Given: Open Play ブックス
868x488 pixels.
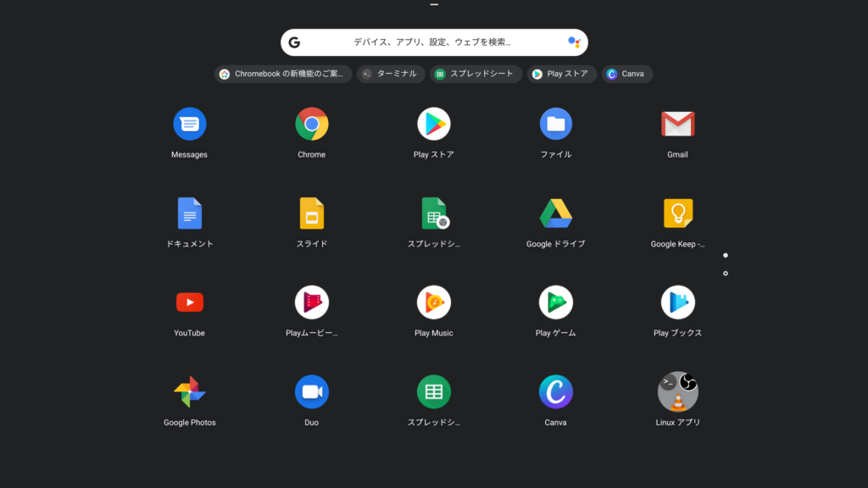Looking at the screenshot, I should click(677, 302).
